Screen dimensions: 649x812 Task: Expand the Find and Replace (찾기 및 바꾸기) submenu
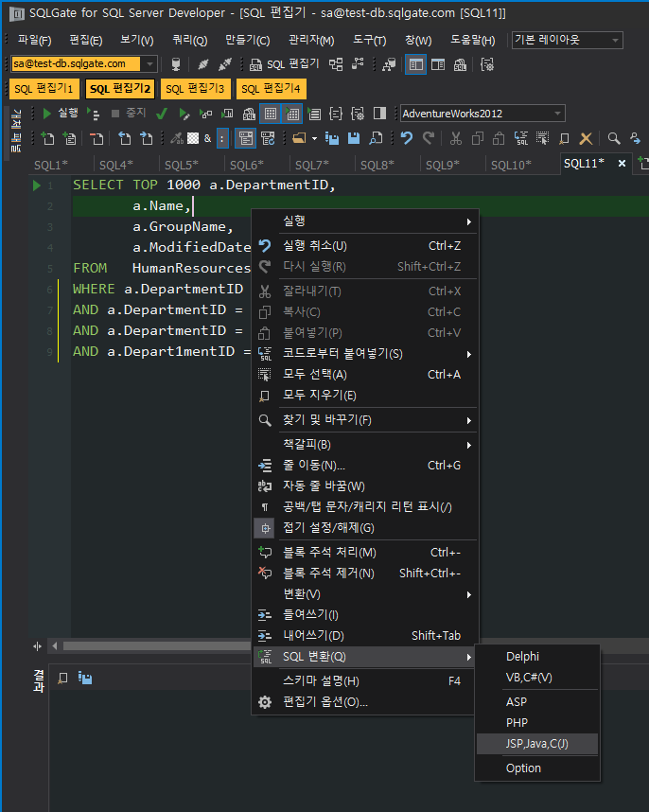tap(365, 420)
